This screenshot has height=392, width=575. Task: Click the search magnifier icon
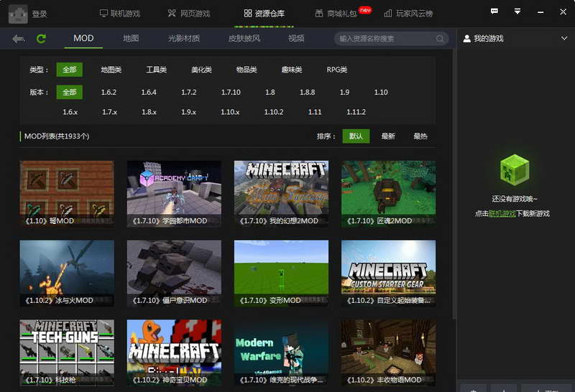[x=440, y=39]
